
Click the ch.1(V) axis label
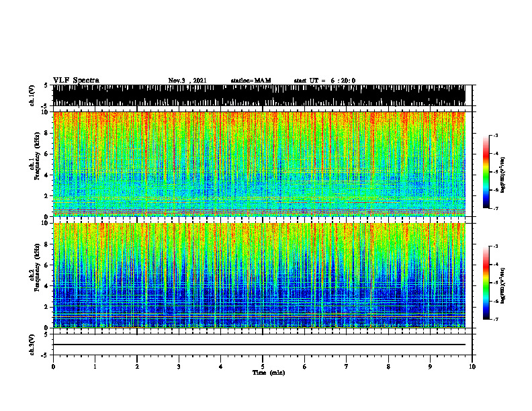tap(32, 95)
